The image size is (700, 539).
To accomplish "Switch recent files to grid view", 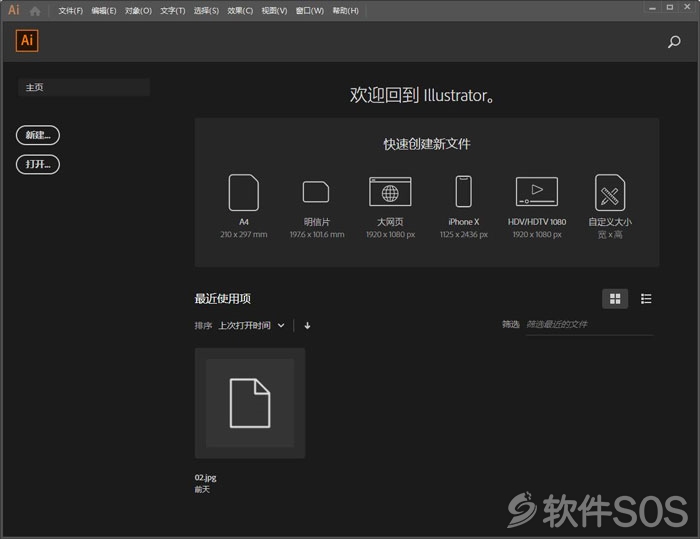I will 615,299.
